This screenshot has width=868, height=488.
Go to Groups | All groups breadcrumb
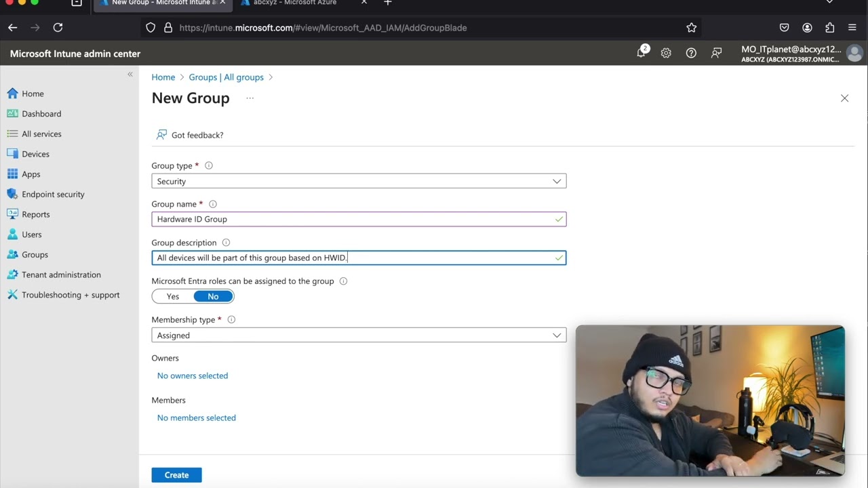[x=226, y=77]
